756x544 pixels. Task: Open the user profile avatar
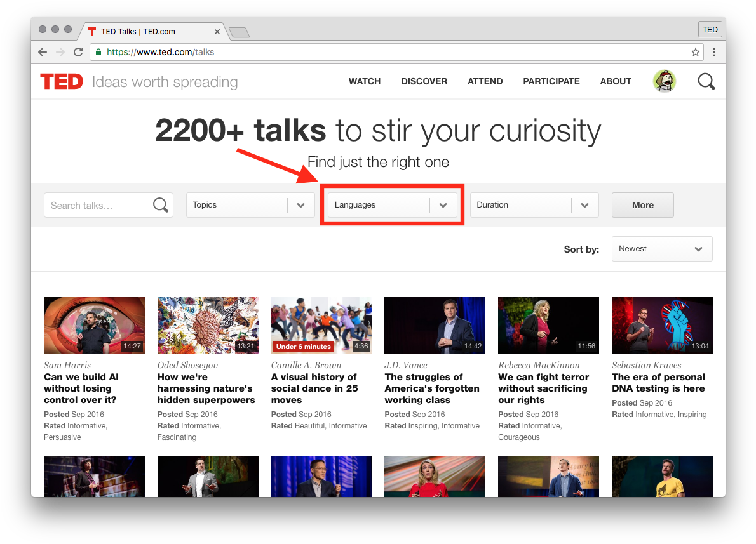pyautogui.click(x=665, y=81)
